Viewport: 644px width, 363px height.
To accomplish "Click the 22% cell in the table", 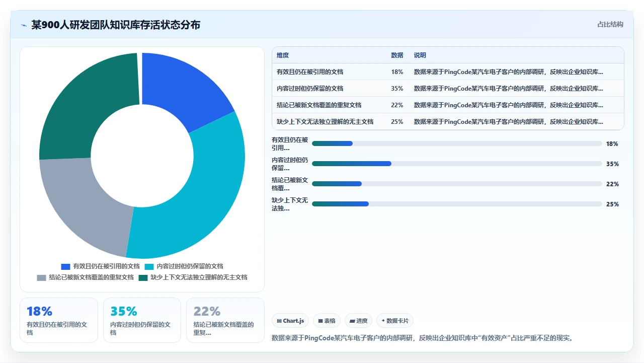I will pos(397,105).
